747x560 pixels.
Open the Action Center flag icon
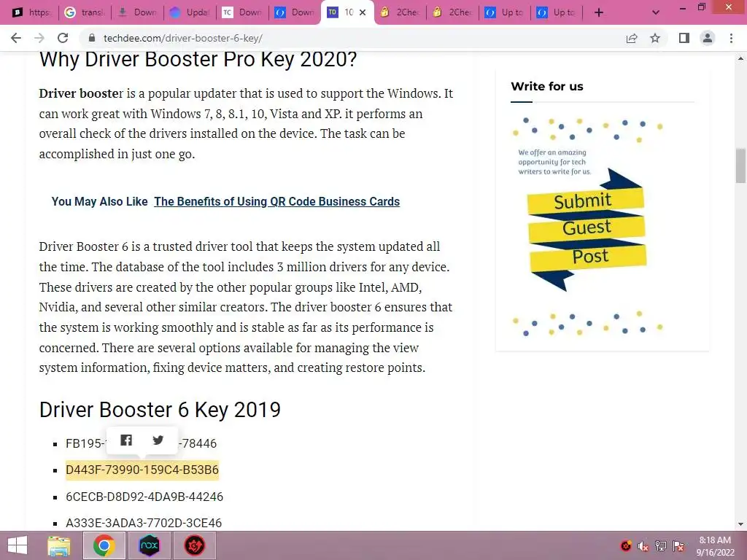tap(678, 546)
